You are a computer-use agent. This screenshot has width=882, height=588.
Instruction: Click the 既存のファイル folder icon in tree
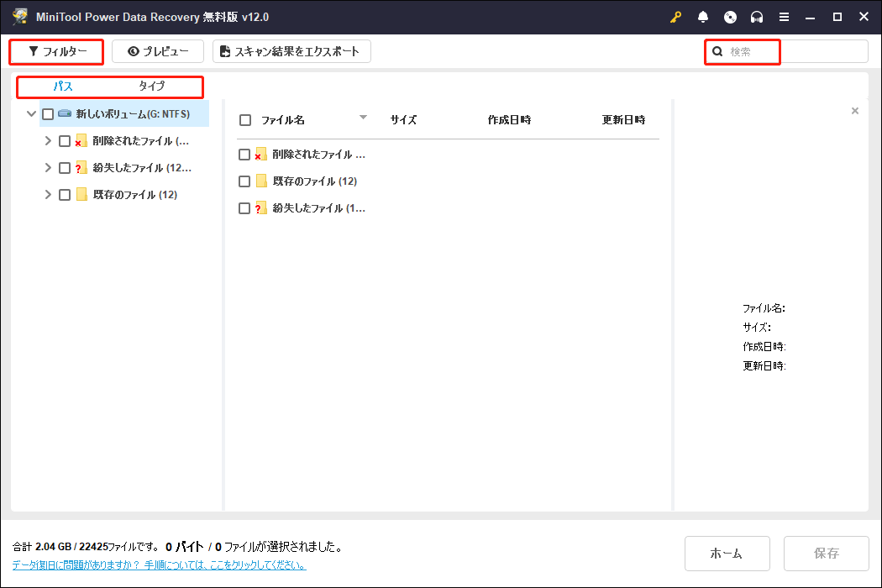[81, 194]
